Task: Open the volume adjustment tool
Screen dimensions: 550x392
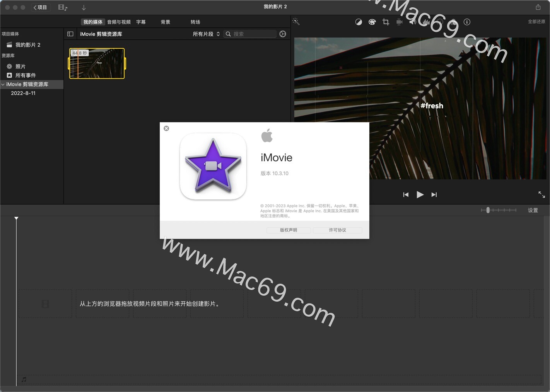Action: coord(413,22)
